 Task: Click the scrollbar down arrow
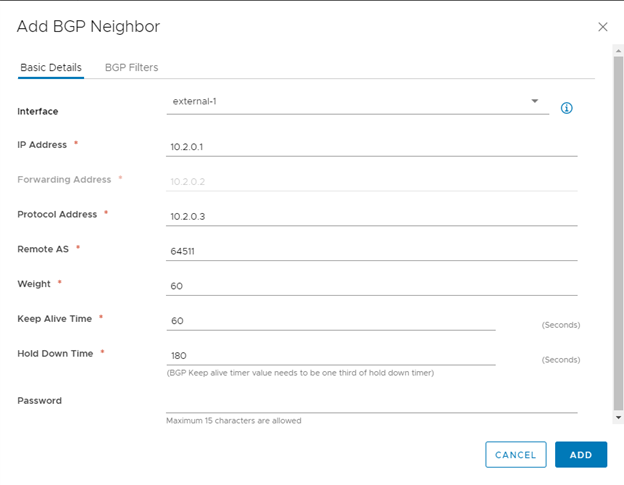coord(618,417)
